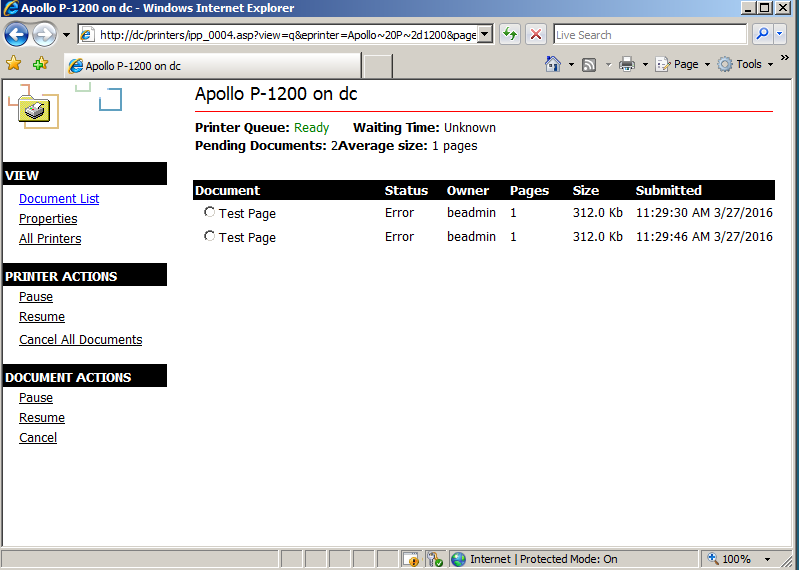
Task: Click the Internet zone globe icon
Action: pos(459,559)
